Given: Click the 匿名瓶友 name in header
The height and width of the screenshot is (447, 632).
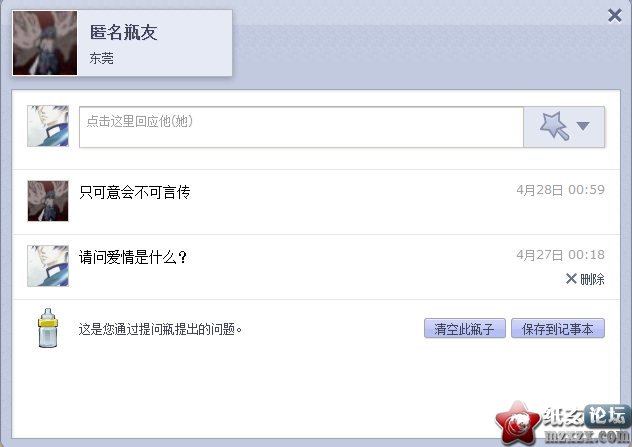Looking at the screenshot, I should (x=123, y=32).
